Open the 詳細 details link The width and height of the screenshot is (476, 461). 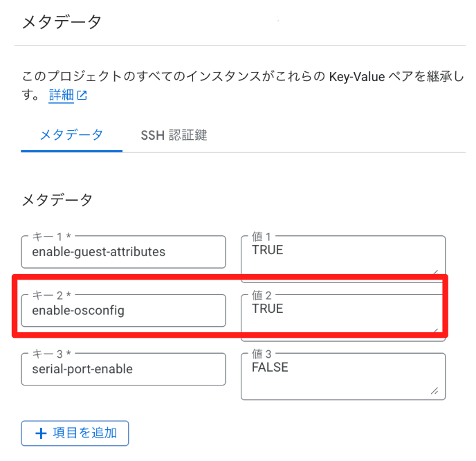(61, 95)
